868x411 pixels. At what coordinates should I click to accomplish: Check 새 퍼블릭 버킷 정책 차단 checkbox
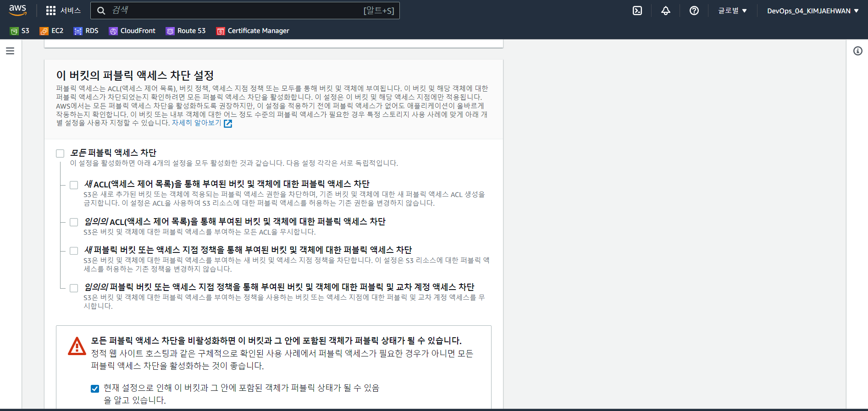[x=74, y=251]
